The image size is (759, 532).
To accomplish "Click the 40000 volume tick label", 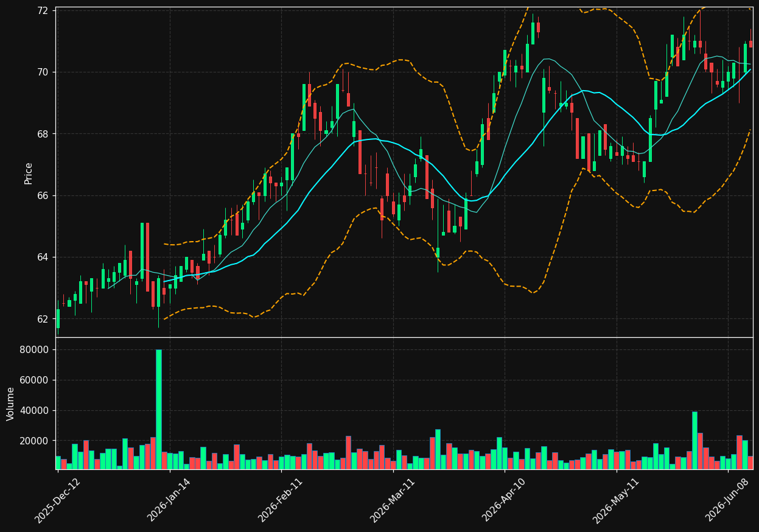I will 33,410.
